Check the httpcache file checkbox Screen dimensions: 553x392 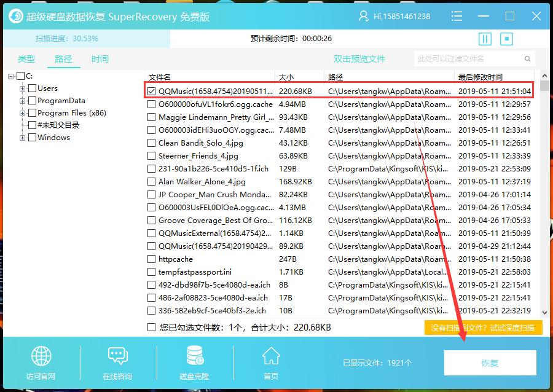pos(152,259)
